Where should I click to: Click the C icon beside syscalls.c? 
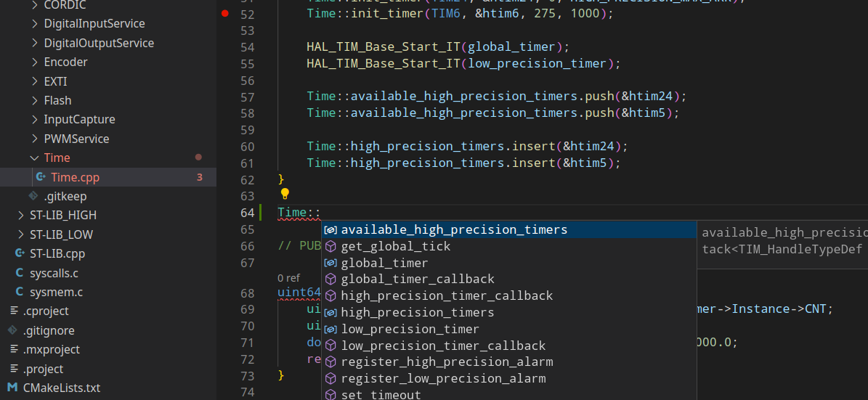tap(20, 273)
